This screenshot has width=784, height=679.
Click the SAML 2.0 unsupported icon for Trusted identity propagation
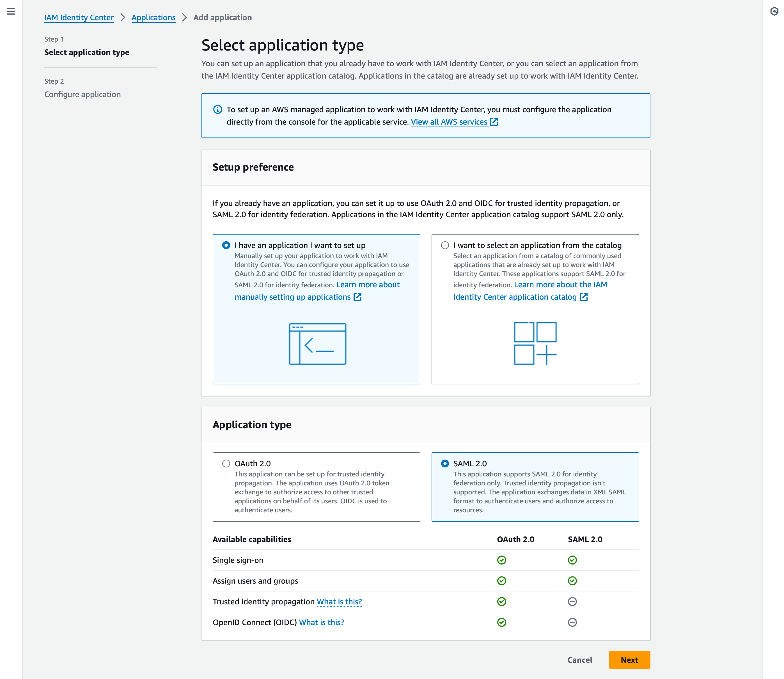572,602
